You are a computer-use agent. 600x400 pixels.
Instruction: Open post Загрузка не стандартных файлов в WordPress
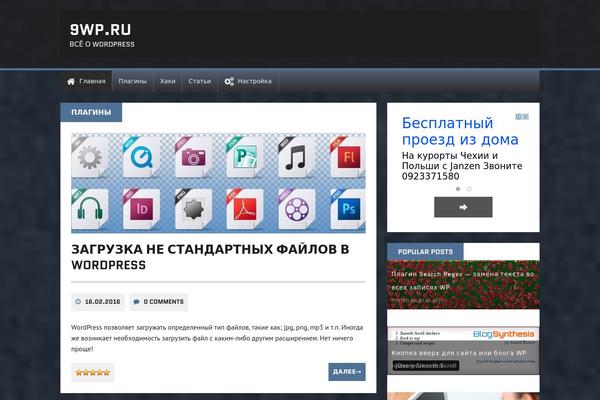[210, 257]
